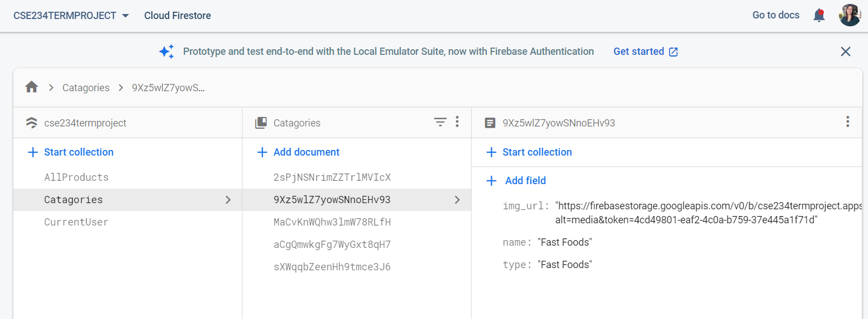Image resolution: width=868 pixels, height=319 pixels.
Task: Dismiss the Local Emulator Suite banner
Action: pos(845,51)
